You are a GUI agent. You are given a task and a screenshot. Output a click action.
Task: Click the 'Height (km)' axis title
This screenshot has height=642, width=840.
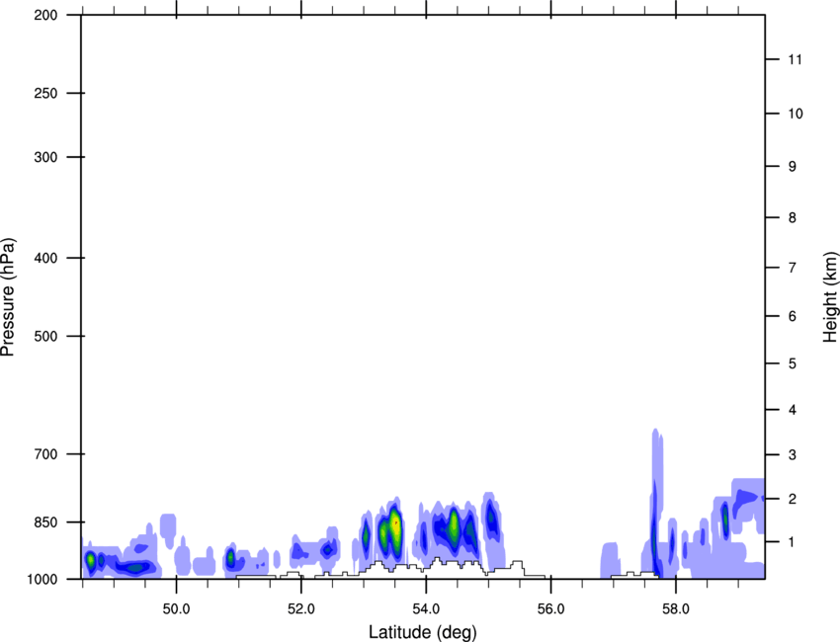click(x=830, y=296)
